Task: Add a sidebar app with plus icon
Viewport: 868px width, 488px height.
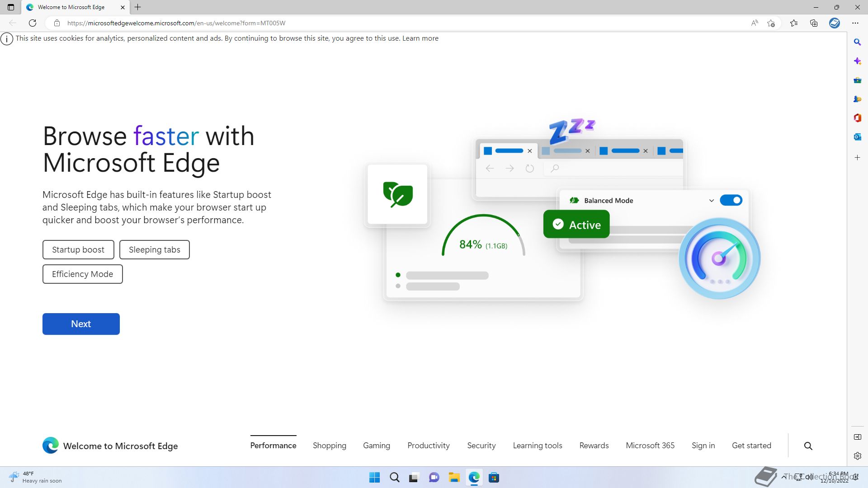Action: pos(857,158)
